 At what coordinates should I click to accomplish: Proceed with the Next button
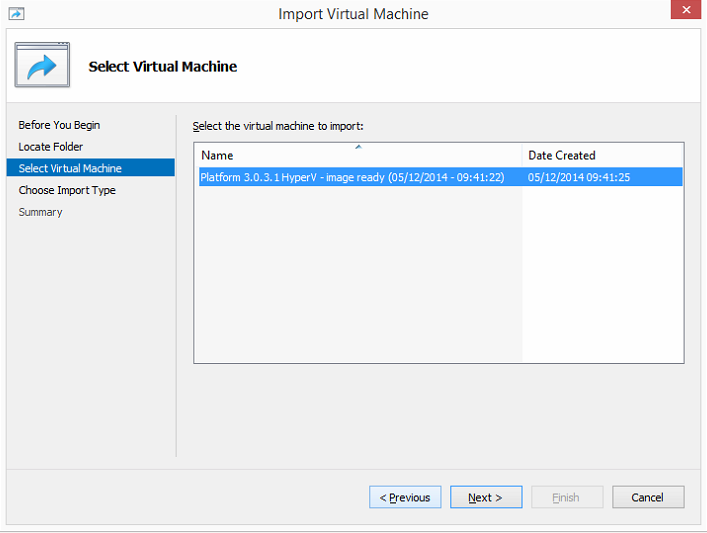[485, 497]
